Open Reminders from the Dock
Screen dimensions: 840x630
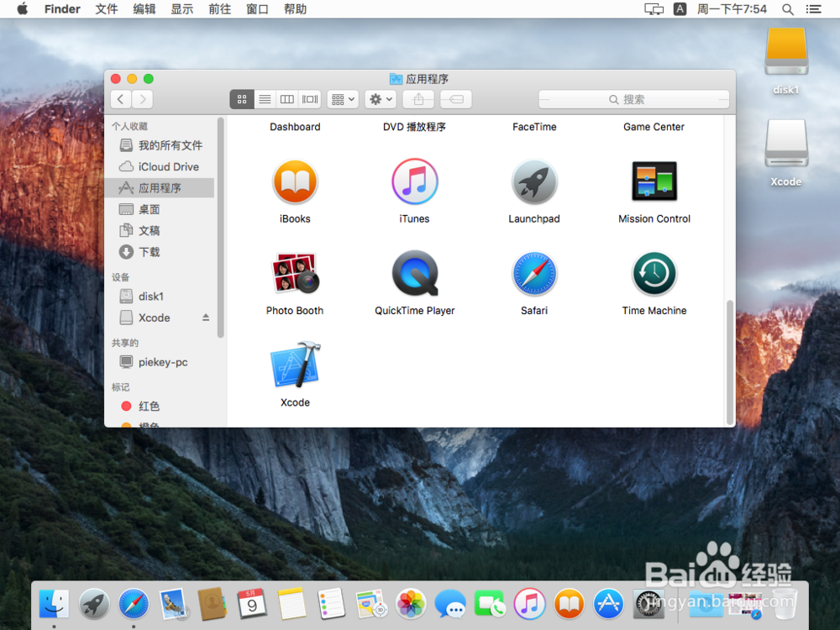pyautogui.click(x=331, y=604)
